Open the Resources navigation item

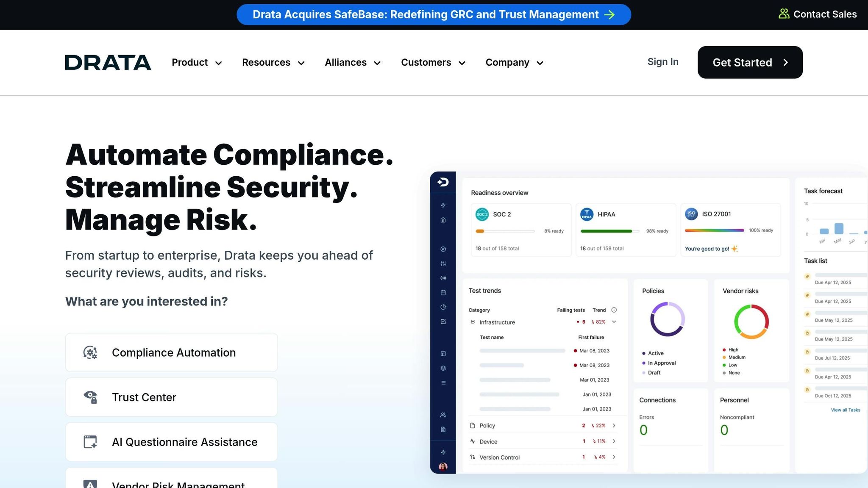coord(273,62)
